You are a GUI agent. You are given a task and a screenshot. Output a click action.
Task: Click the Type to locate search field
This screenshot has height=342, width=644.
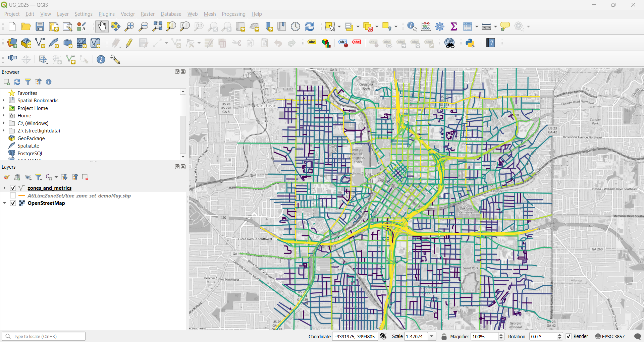tap(44, 336)
